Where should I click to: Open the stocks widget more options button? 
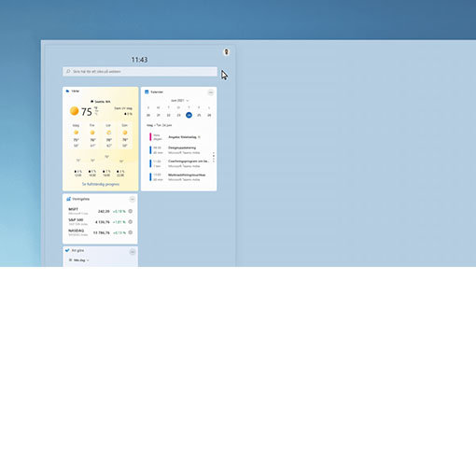click(133, 199)
